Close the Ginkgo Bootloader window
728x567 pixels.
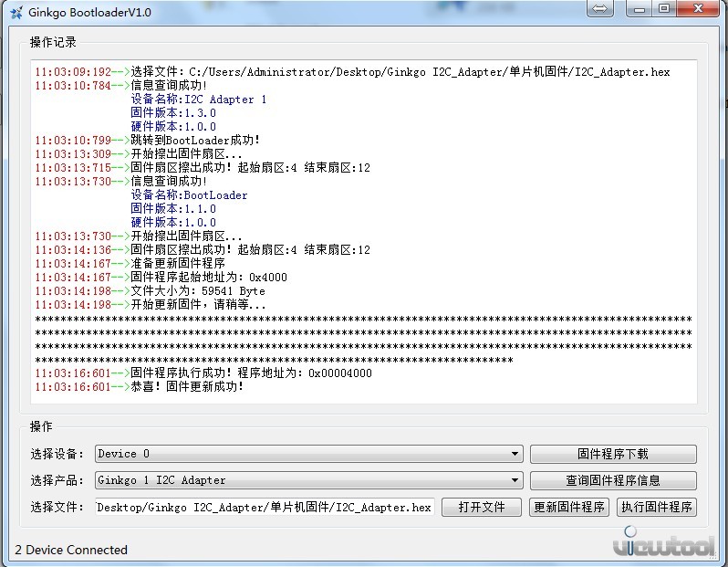pos(698,9)
